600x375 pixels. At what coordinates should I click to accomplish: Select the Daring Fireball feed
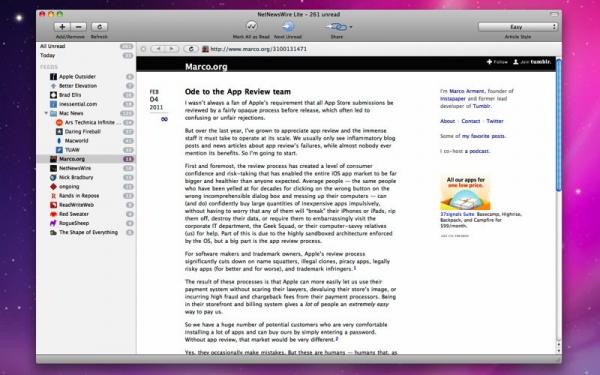(82, 132)
